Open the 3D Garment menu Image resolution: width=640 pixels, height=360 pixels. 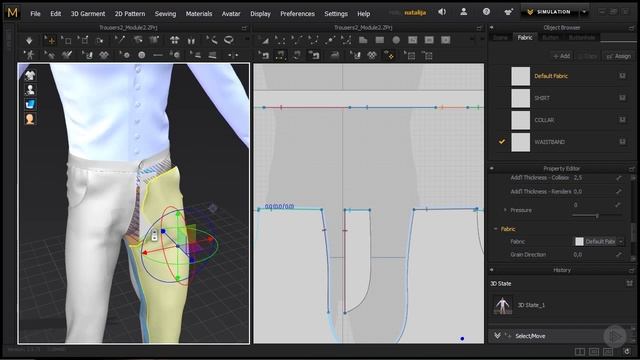[88, 13]
